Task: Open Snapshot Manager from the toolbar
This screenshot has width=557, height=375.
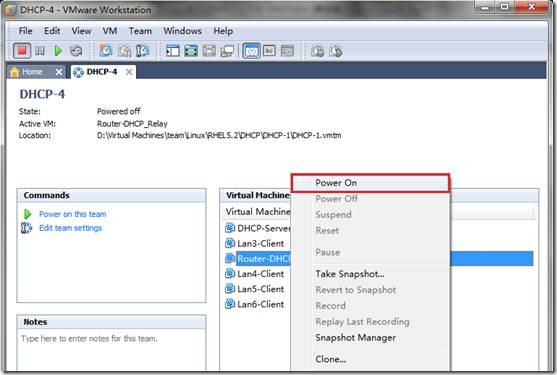Action: coord(142,51)
